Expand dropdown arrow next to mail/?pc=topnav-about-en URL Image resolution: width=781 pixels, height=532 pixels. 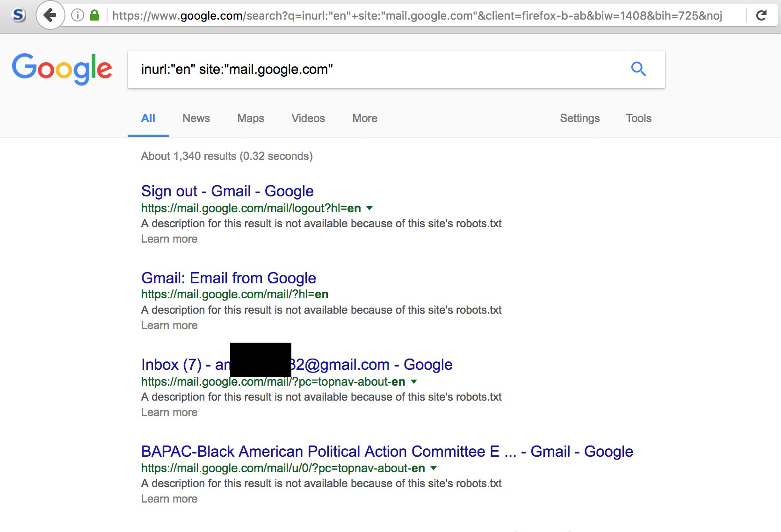[413, 381]
